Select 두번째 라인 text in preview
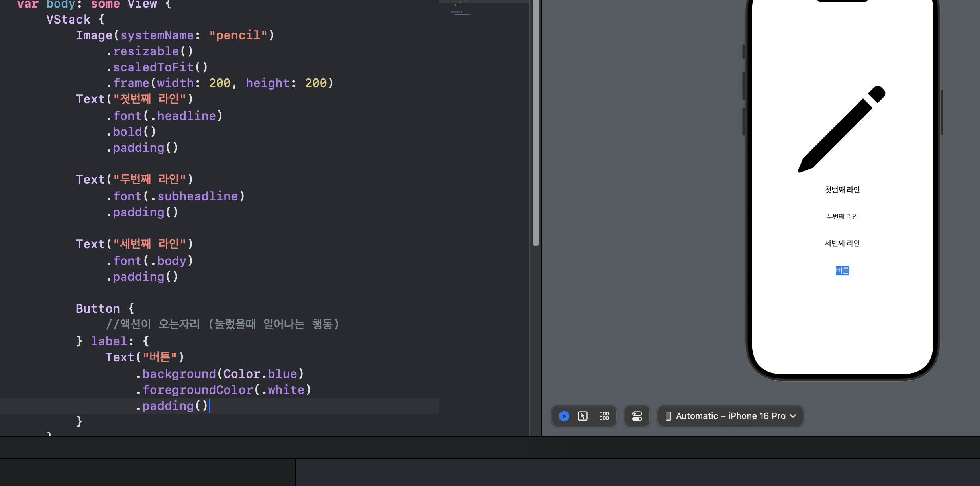Screen dimensions: 980x486 [x=842, y=216]
